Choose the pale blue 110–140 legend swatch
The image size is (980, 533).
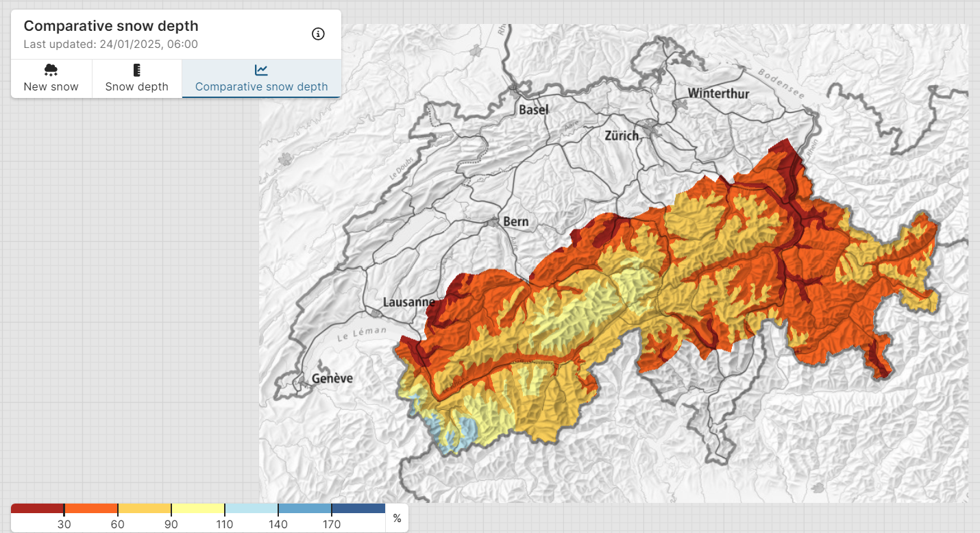click(x=251, y=509)
